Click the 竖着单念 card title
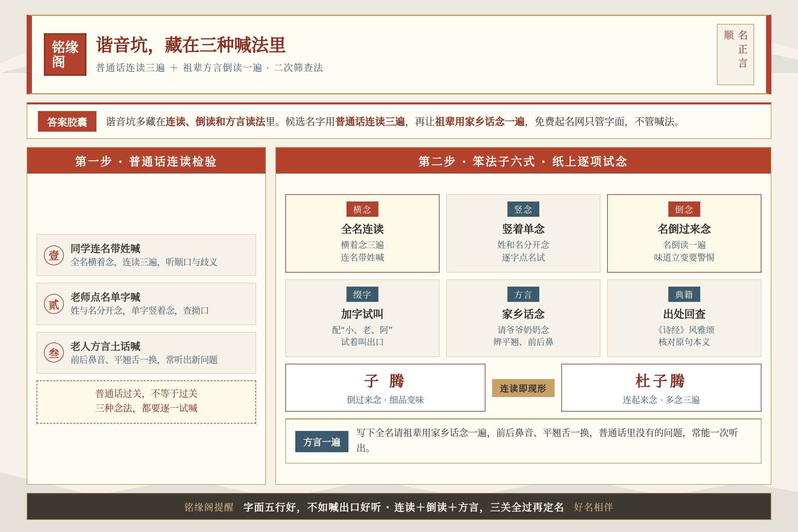Image resolution: width=798 pixels, height=532 pixels. click(523, 229)
